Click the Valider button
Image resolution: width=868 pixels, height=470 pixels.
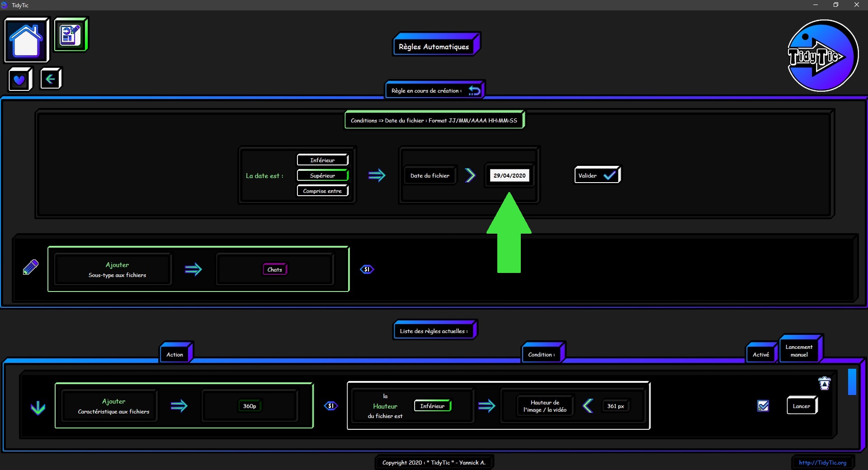[x=597, y=175]
